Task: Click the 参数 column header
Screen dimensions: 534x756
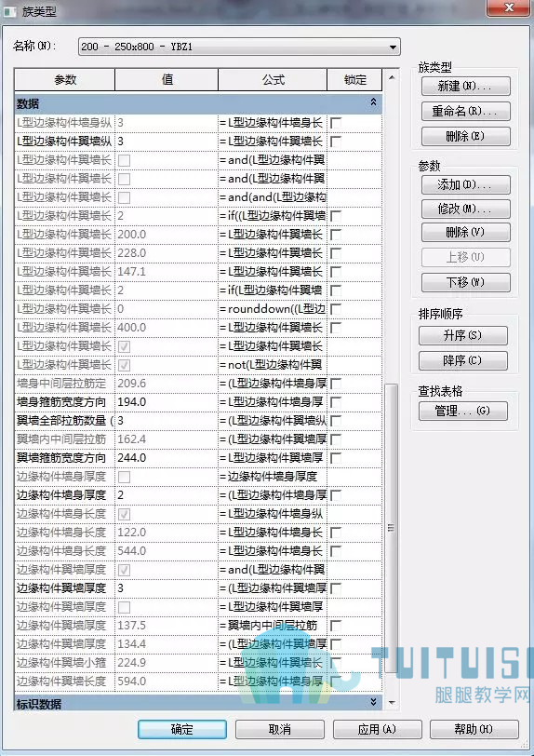Action: [65, 80]
